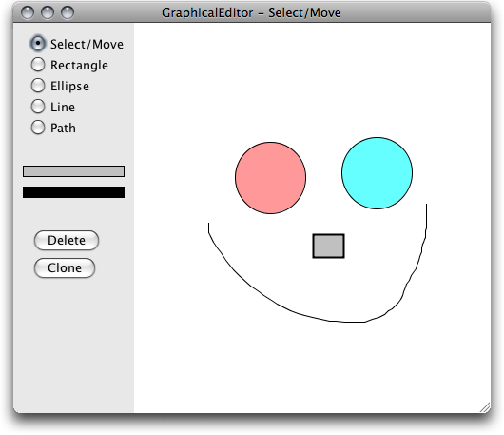Click the third title bar window button

point(68,13)
